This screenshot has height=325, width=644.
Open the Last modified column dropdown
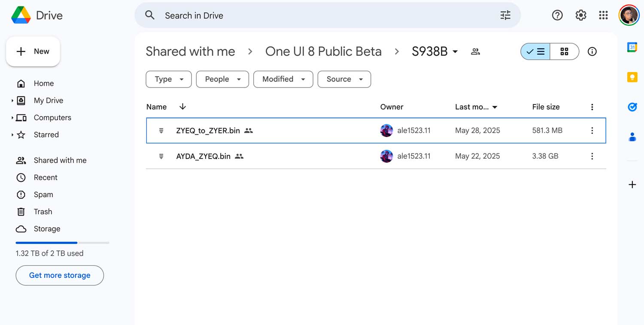point(495,107)
